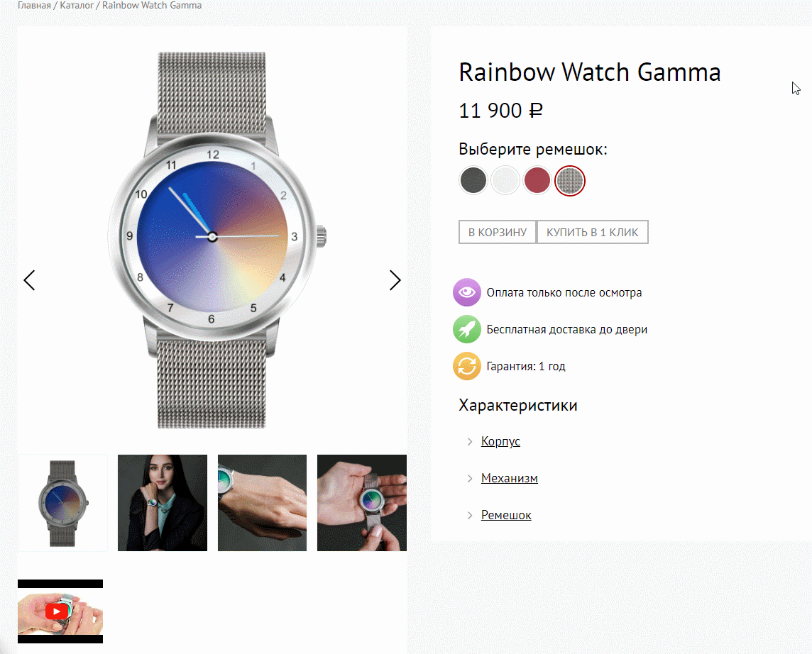Click the orange warranty refresh icon
Screen dimensions: 812x654
466,366
